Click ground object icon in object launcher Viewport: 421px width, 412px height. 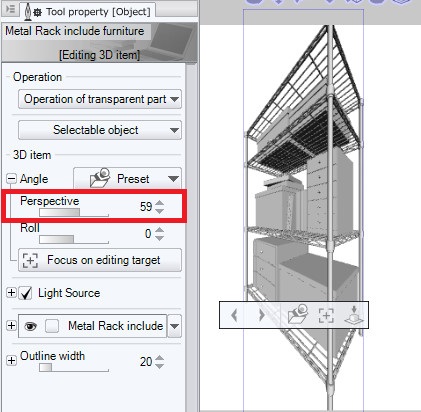(354, 314)
